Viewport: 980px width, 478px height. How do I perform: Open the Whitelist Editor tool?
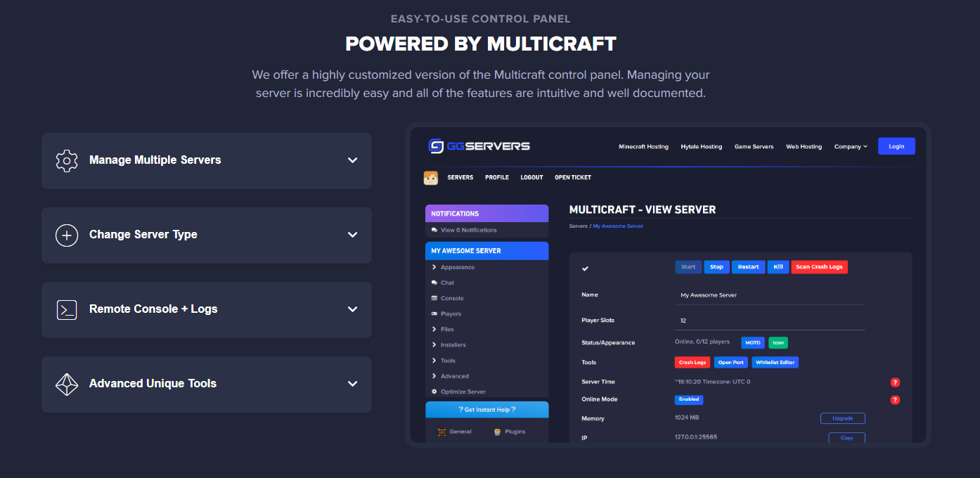(775, 361)
